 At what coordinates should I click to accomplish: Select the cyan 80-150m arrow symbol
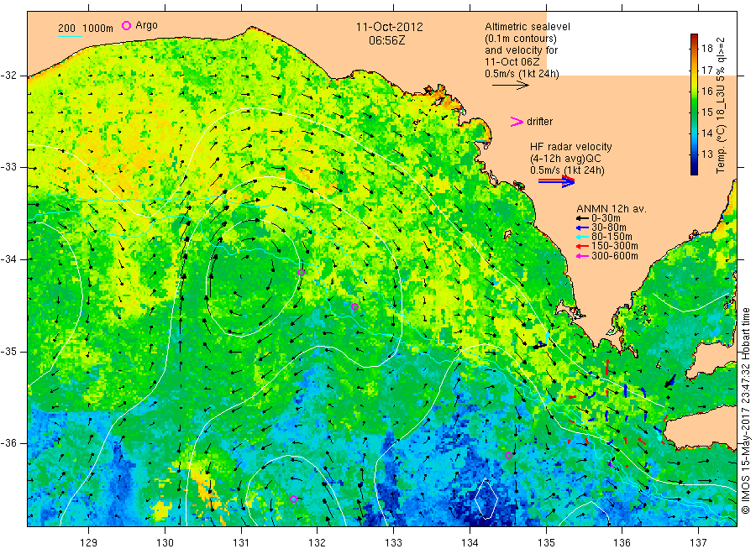[582, 237]
